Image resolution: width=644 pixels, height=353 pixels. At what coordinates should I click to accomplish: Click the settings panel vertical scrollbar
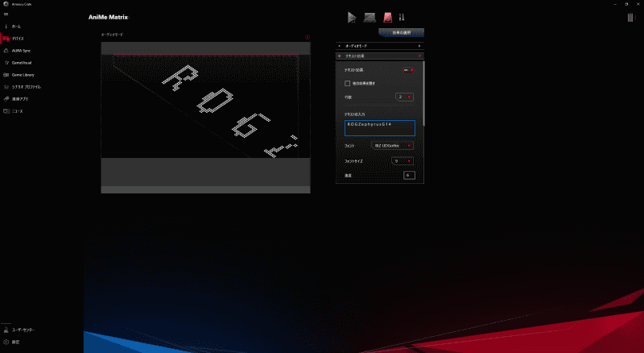point(423,93)
